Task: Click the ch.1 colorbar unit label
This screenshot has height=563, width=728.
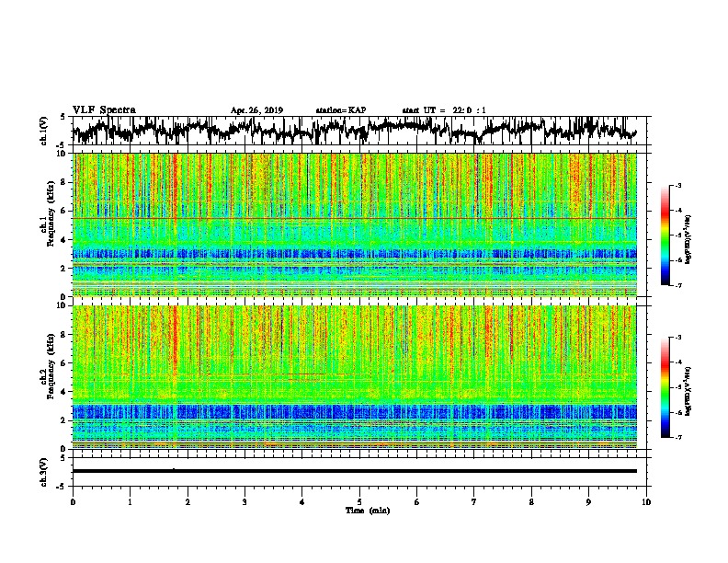Action: 688,240
